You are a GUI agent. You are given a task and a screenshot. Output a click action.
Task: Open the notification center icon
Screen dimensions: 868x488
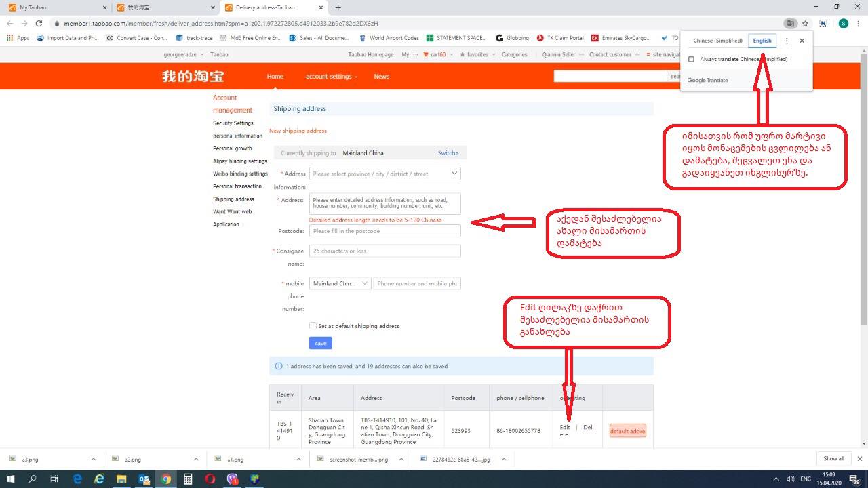click(x=856, y=480)
